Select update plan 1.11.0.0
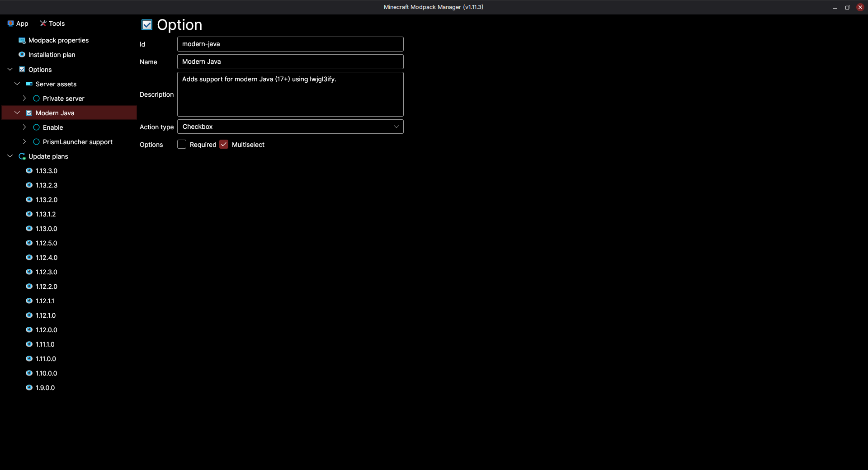This screenshot has height=470, width=868. (x=46, y=359)
